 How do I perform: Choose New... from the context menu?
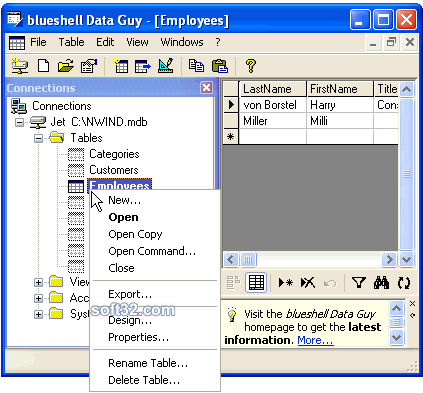coord(155,200)
